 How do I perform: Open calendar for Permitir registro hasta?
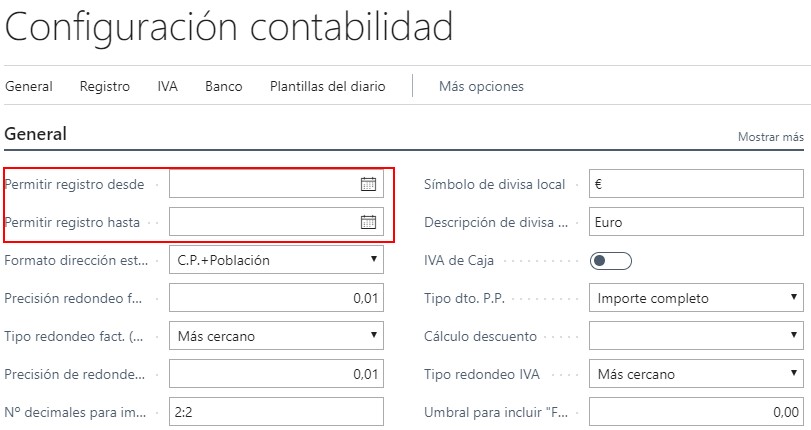point(368,222)
